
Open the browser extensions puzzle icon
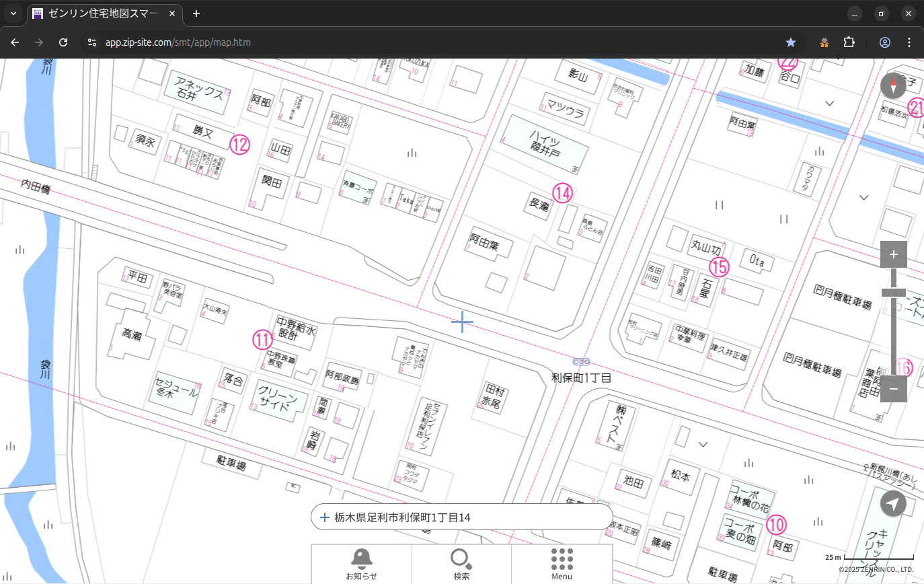tap(849, 42)
